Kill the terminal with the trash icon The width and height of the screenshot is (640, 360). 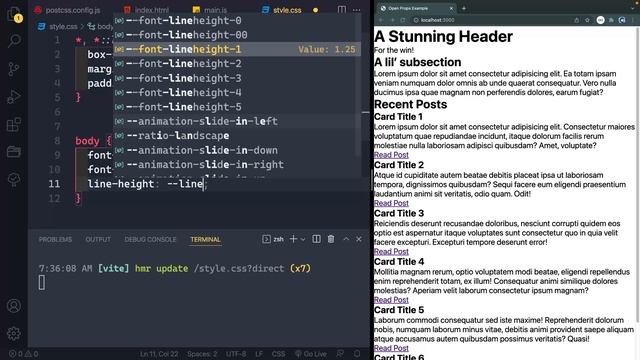click(x=331, y=239)
